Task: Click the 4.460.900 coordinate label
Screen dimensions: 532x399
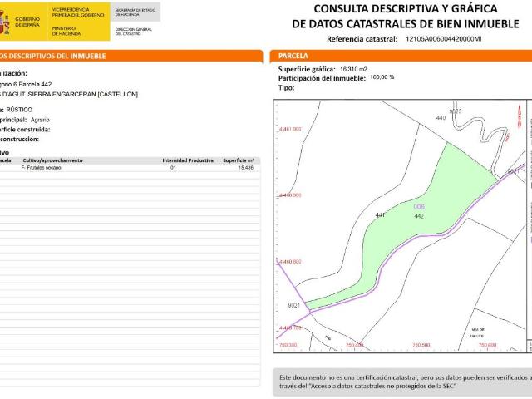Action: pyautogui.click(x=290, y=195)
